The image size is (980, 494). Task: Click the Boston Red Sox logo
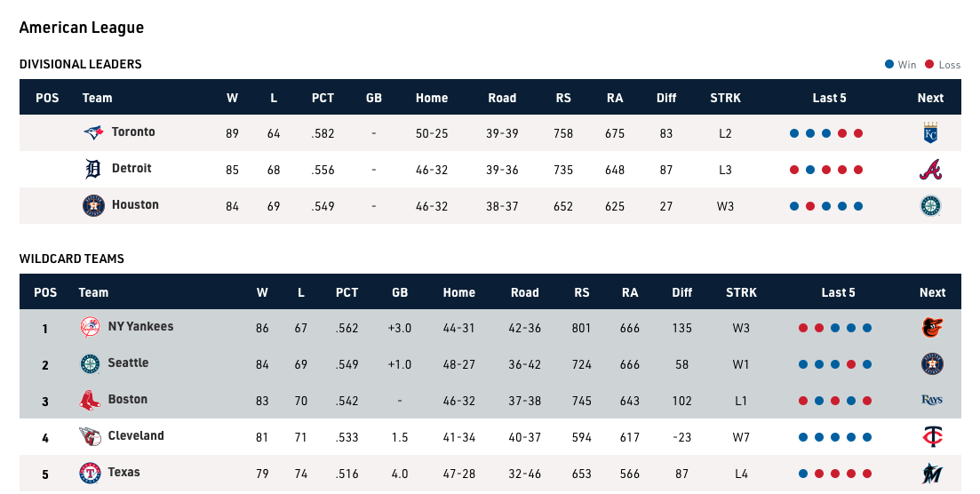click(90, 401)
